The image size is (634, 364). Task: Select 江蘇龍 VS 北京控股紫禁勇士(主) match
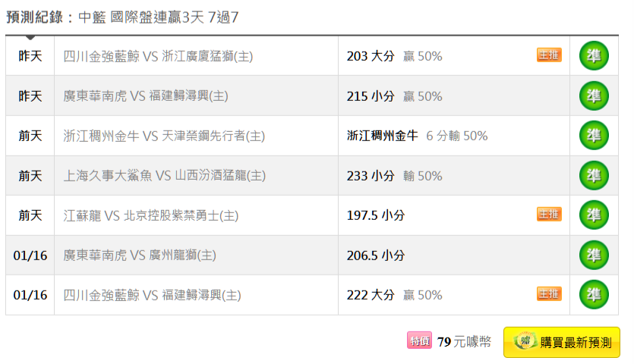point(151,215)
